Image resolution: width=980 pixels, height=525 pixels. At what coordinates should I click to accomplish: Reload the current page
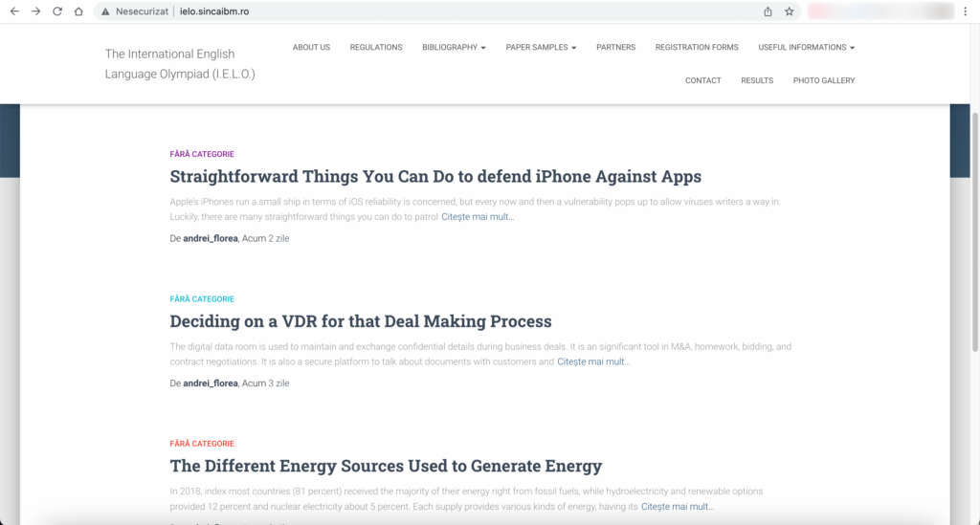tap(57, 11)
